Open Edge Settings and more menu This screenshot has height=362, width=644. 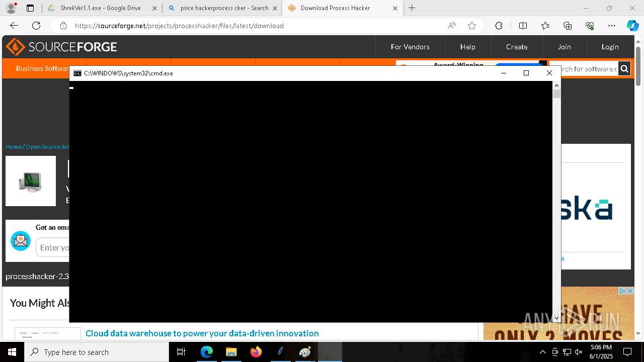pyautogui.click(x=612, y=26)
